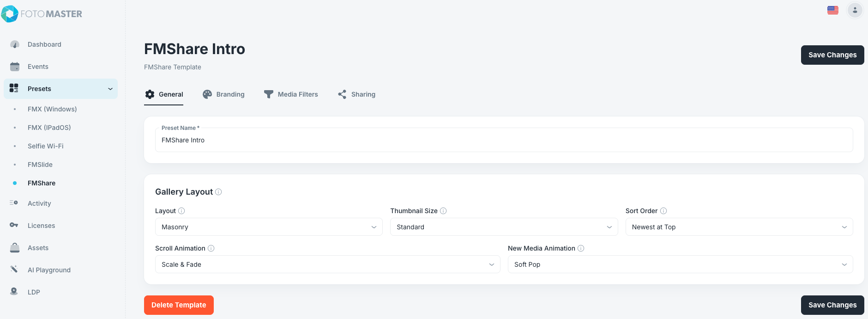Viewport: 868px width, 319px height.
Task: Click the Media Filters funnel icon
Action: click(269, 94)
